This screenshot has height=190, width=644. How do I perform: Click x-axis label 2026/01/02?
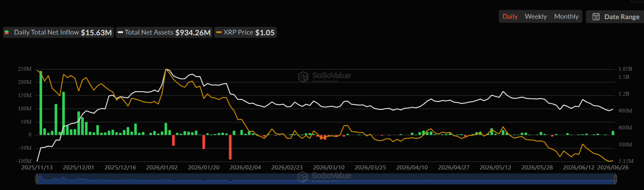click(x=162, y=168)
